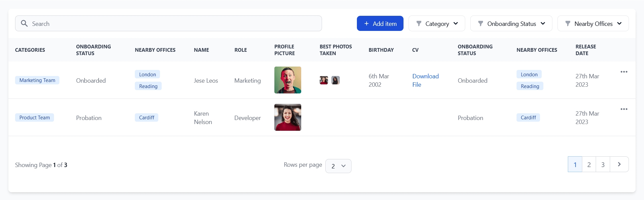Jump to page 2
The image size is (644, 200).
tap(589, 165)
